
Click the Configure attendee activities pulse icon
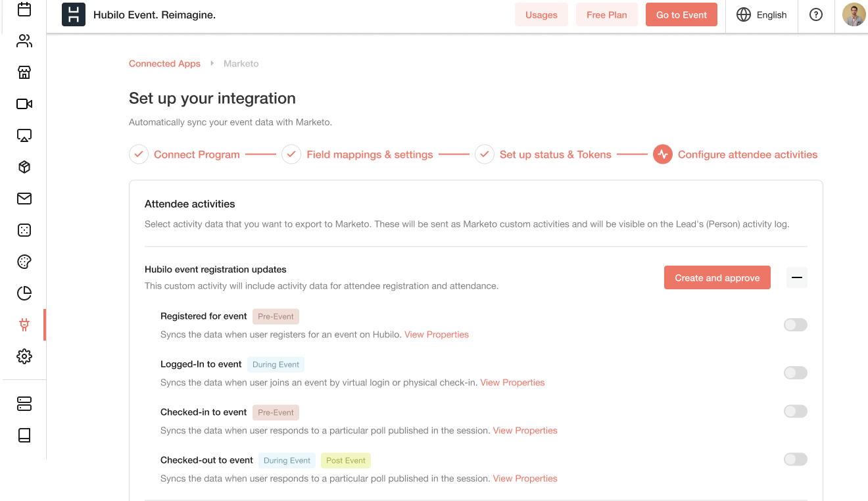663,155
